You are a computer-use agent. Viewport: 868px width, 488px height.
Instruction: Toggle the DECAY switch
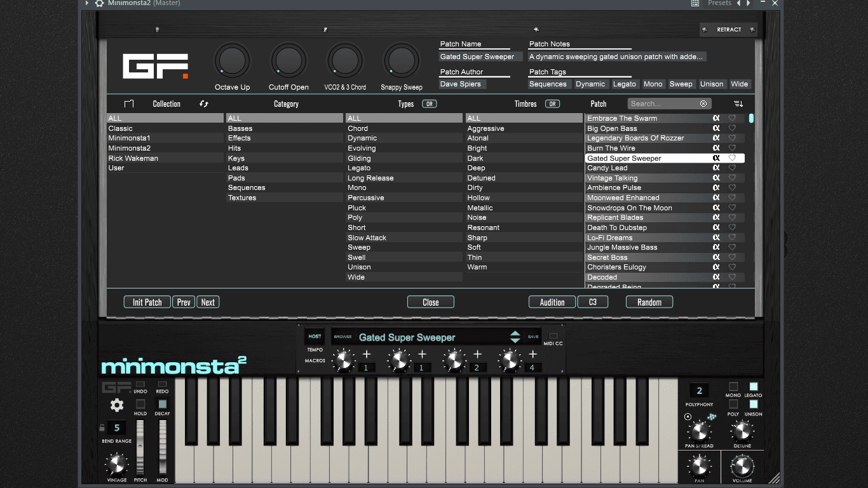(x=162, y=404)
